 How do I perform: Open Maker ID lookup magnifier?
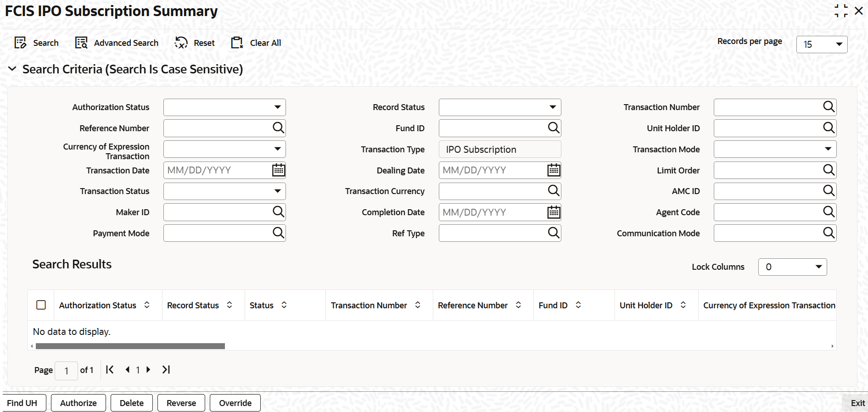[x=278, y=212]
